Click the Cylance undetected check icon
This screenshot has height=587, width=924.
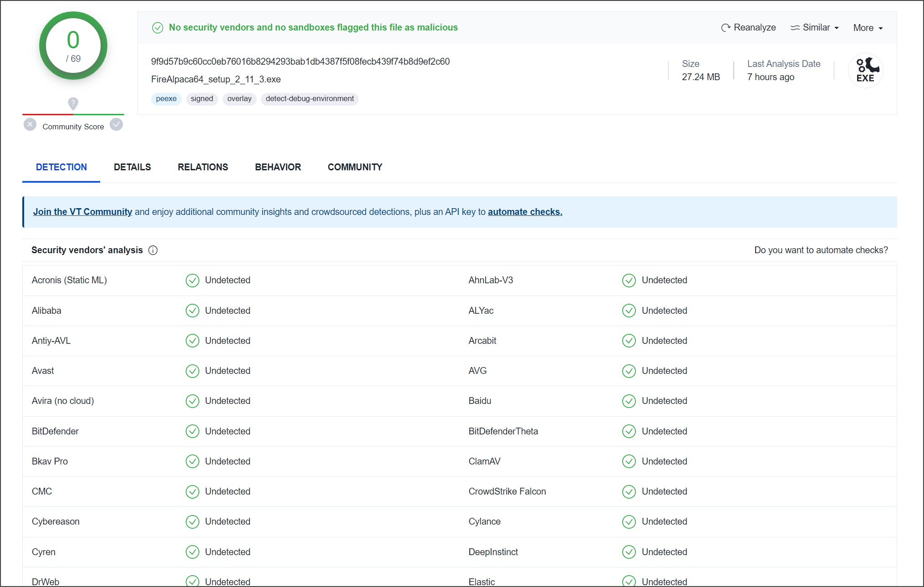coord(629,522)
